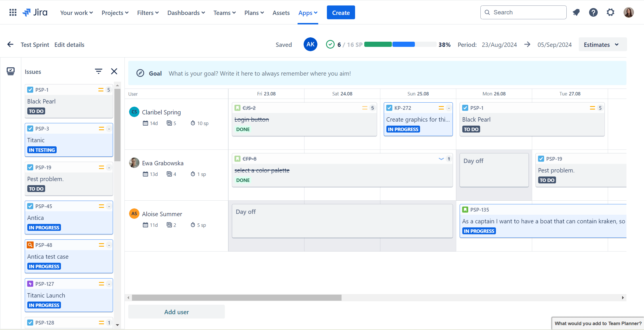Screen dimensions: 644x330
Task: Click PSP-1 priority icon in Issues list
Action: pos(101,90)
